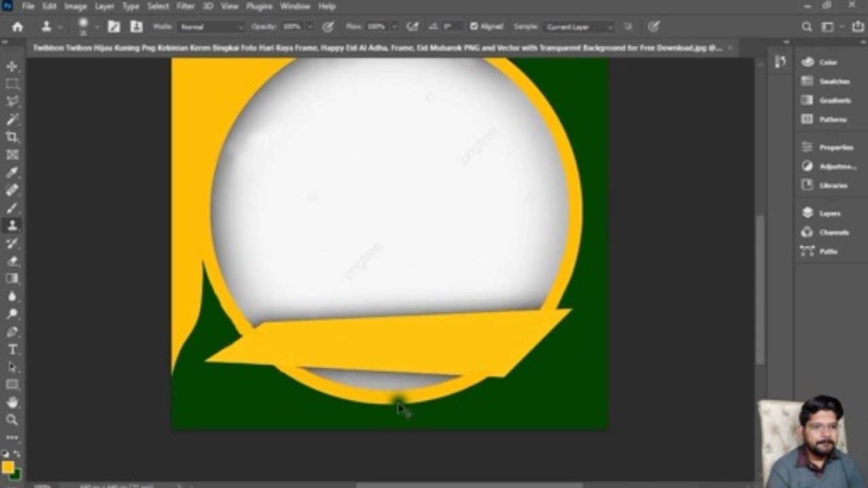This screenshot has height=488, width=868.
Task: Open the Patterns panel
Action: [x=824, y=119]
